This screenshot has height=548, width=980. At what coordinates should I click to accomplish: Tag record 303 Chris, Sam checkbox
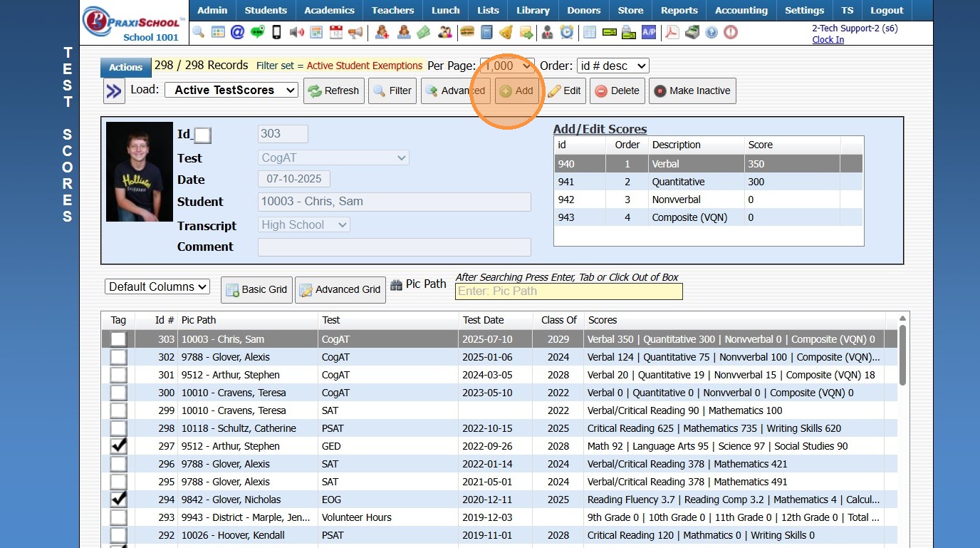click(118, 339)
